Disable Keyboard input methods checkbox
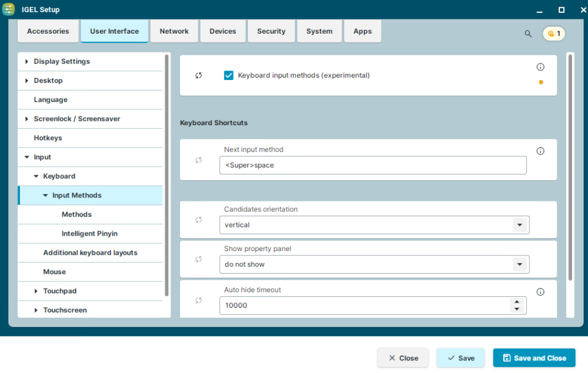Screen dimensions: 588x373 click(229, 76)
